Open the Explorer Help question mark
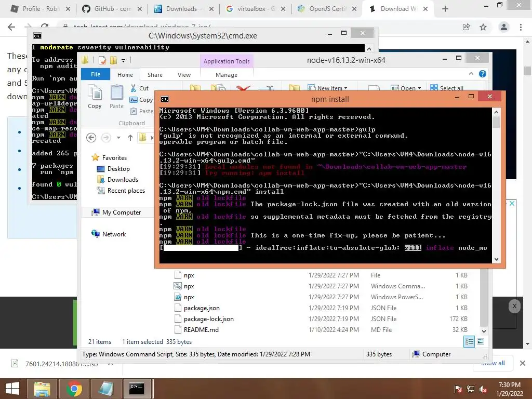 coord(483,74)
